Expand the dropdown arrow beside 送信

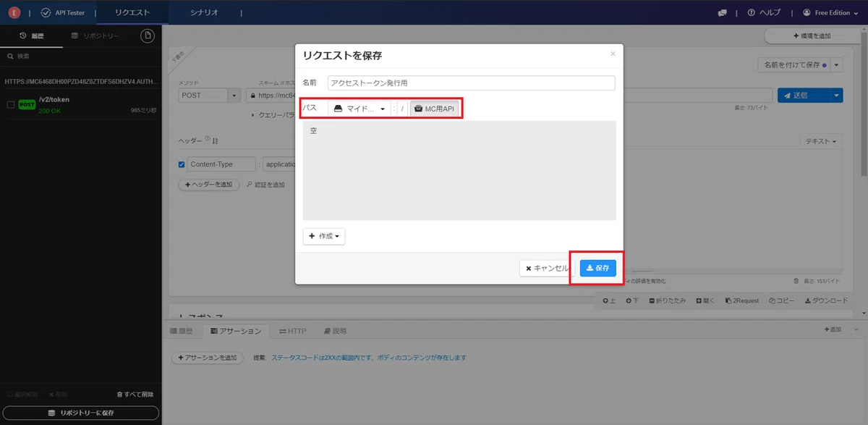point(836,95)
